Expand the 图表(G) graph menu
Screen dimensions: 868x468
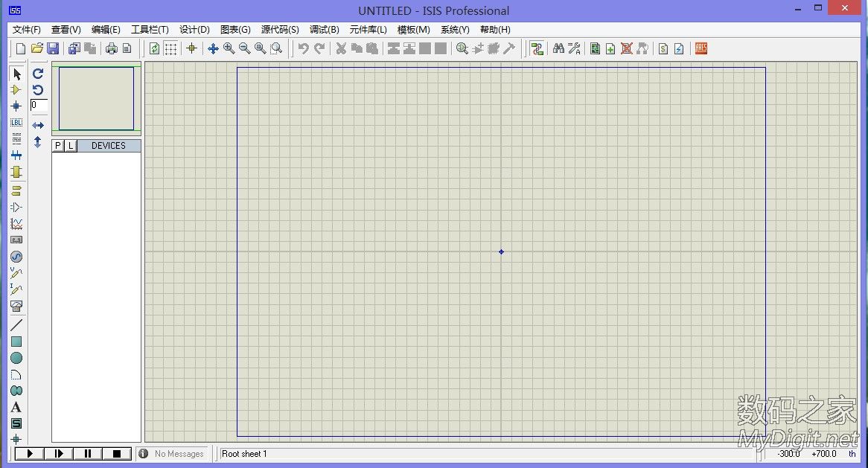[x=235, y=30]
